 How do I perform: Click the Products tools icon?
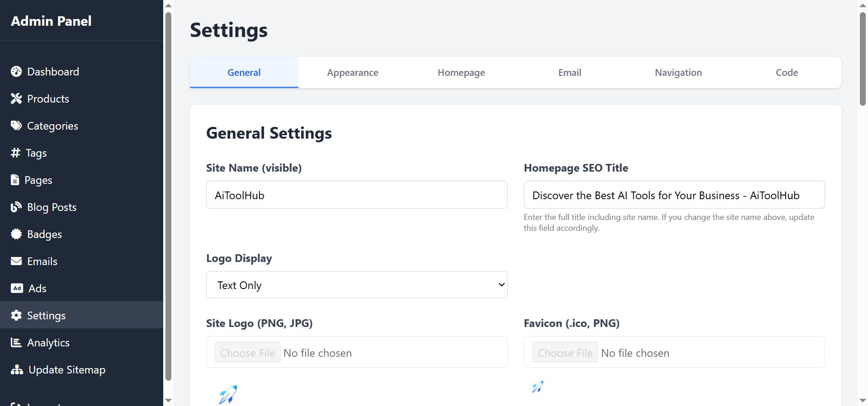pos(16,98)
